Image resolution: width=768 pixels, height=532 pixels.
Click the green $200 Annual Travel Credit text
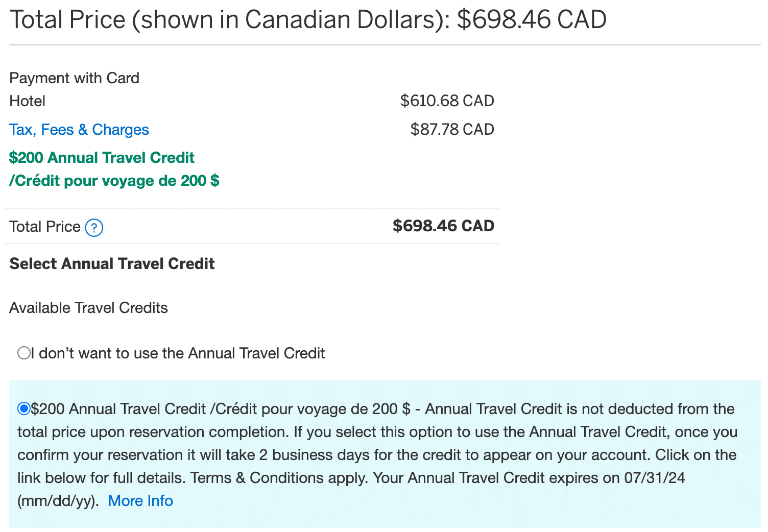[102, 158]
